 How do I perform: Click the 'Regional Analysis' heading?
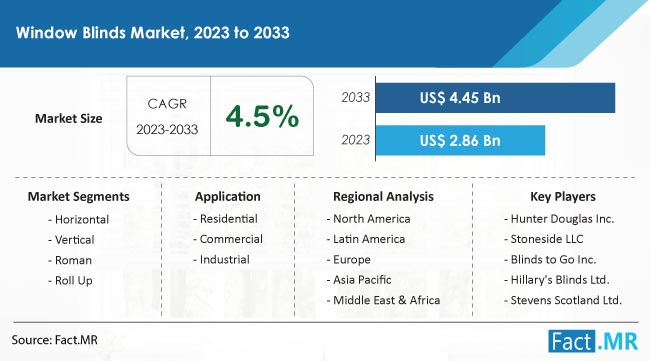(x=383, y=196)
